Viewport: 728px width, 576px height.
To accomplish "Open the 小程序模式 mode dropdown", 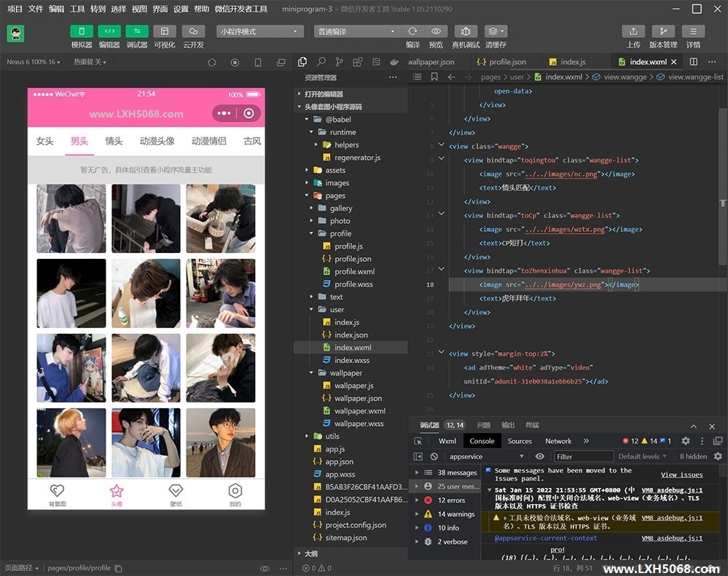I will coord(259,31).
